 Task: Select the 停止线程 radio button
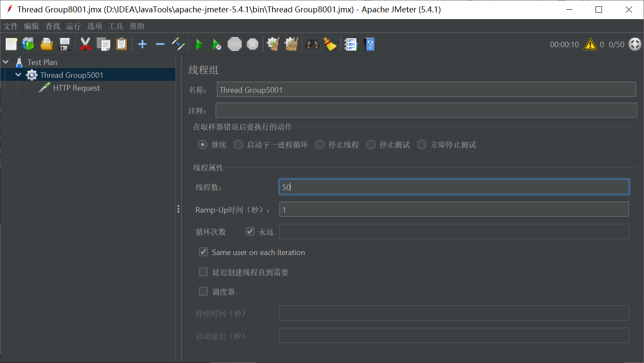pos(320,145)
